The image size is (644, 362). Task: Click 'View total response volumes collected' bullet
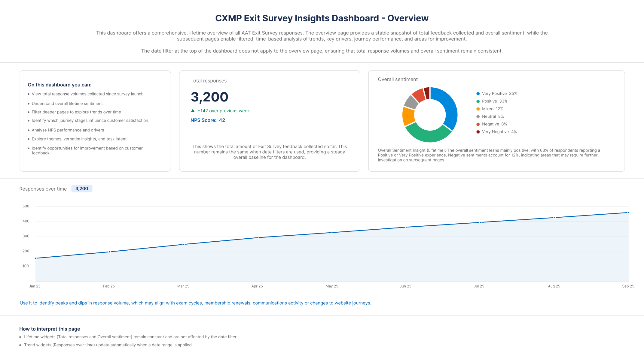pyautogui.click(x=87, y=94)
